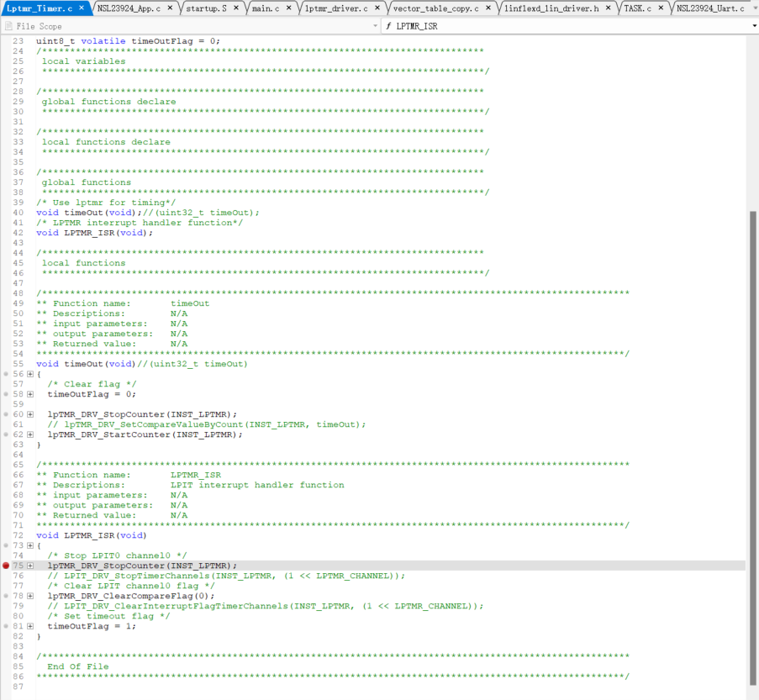759x700 pixels.
Task: Close the Lptmr_Timer.c tab
Action: coord(82,8)
